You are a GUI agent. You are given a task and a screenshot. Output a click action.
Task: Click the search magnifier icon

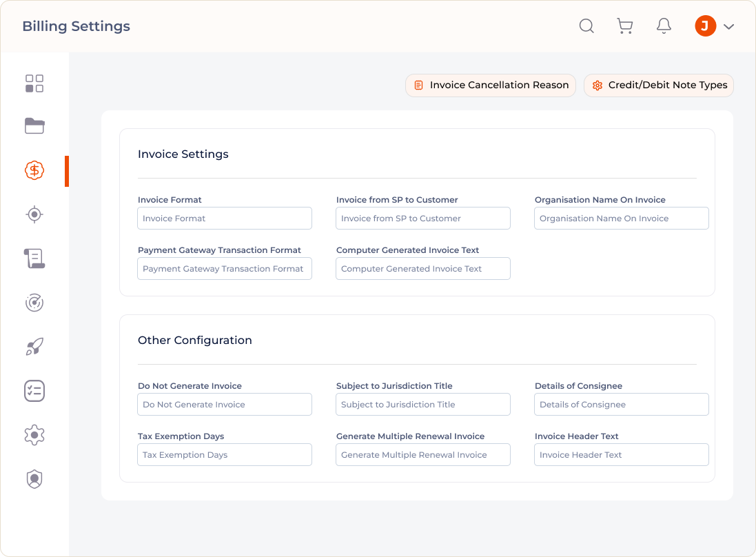586,26
